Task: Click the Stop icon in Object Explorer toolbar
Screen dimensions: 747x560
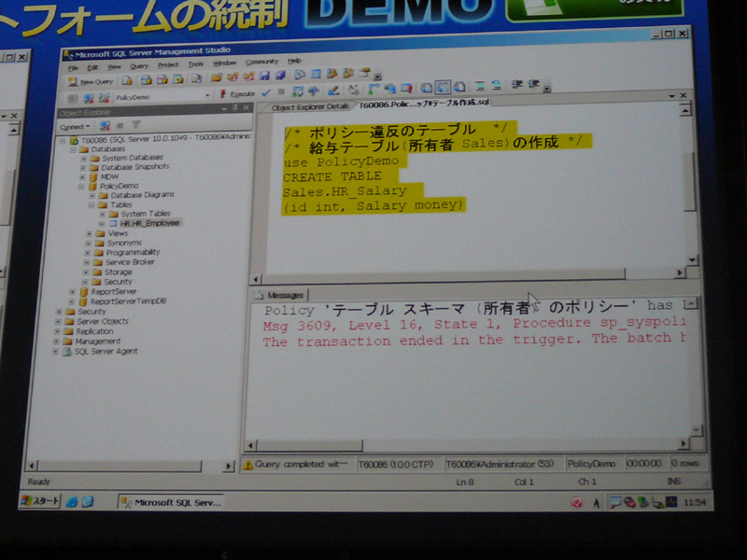Action: (x=120, y=125)
